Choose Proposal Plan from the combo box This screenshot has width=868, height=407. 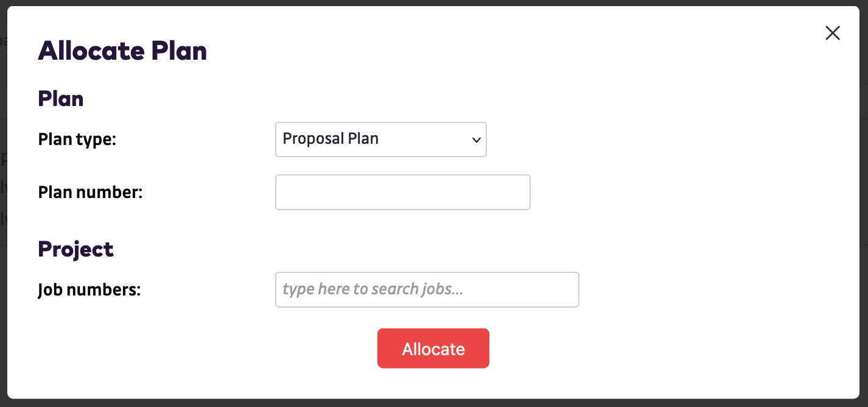coord(380,140)
